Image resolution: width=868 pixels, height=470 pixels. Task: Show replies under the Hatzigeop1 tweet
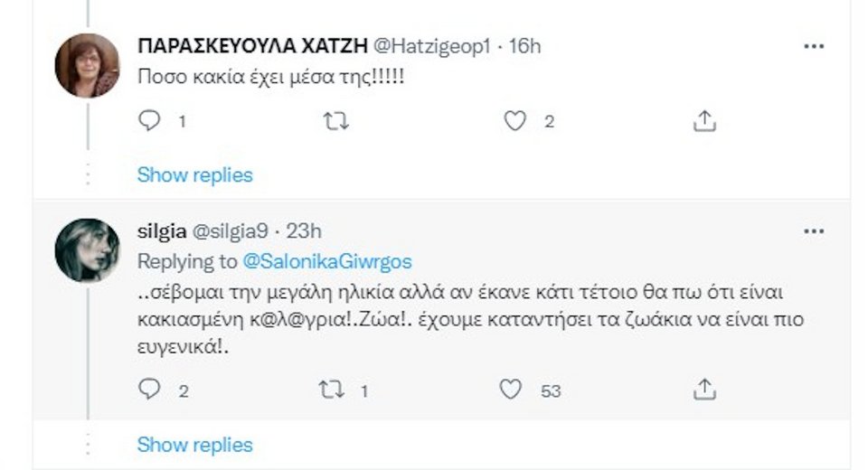(x=194, y=174)
